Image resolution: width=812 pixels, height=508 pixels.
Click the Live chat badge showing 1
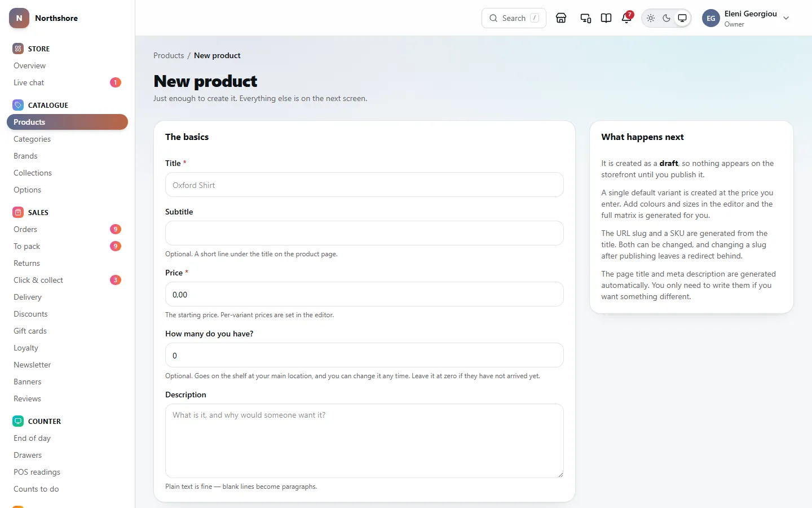tap(116, 82)
